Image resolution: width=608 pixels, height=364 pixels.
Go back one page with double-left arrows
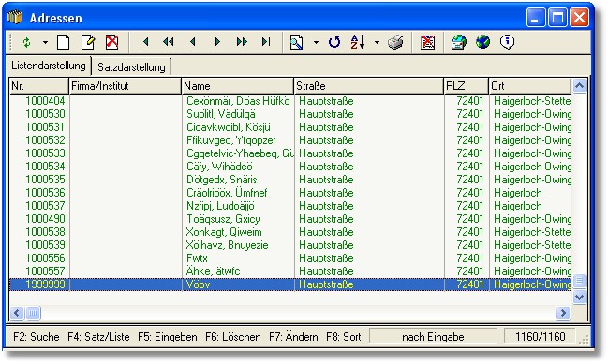tap(169, 42)
